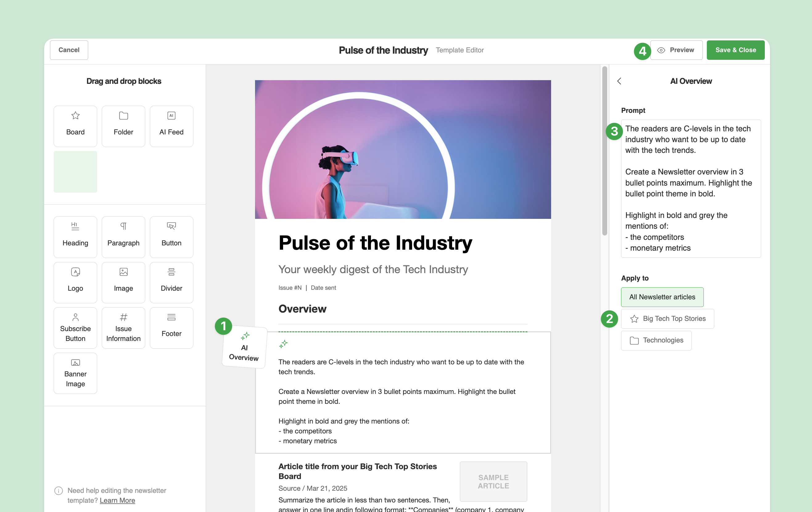Viewport: 812px width, 512px height.
Task: Click the AI Feed block label
Action: (x=171, y=132)
